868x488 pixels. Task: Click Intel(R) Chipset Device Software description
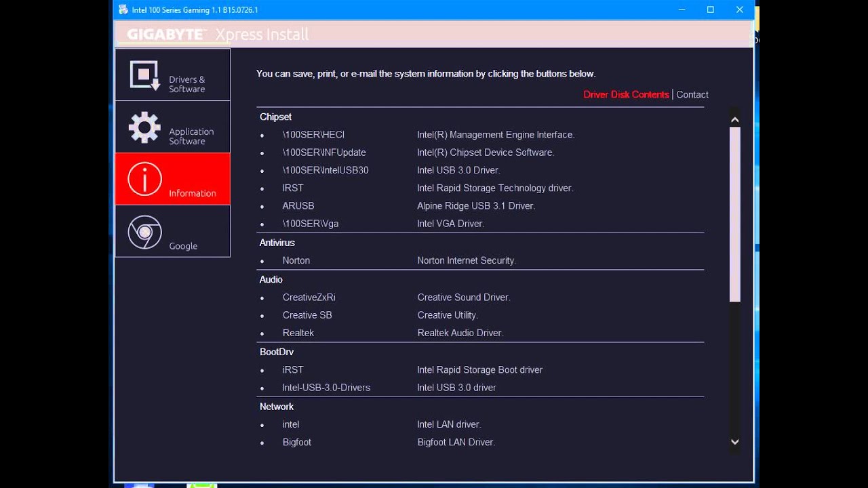tap(486, 152)
